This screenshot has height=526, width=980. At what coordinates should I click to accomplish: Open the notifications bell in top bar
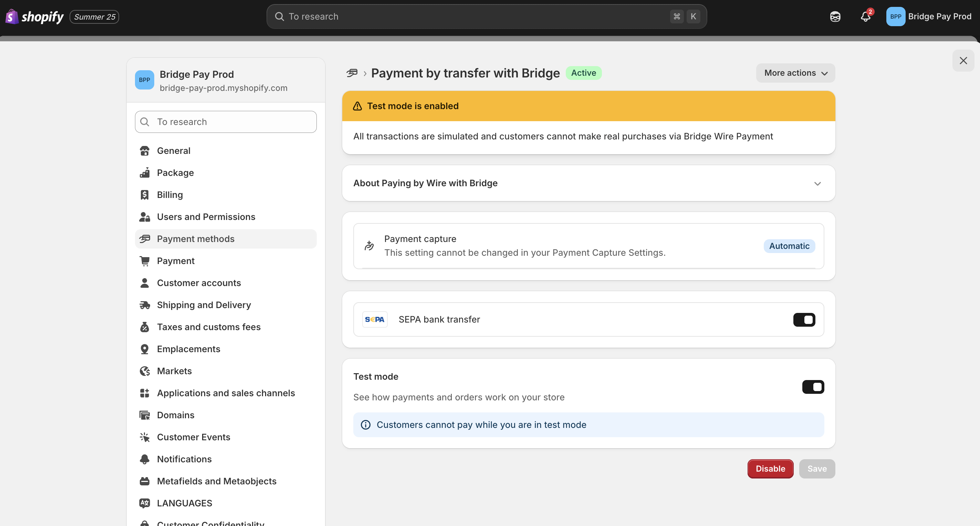coord(865,17)
